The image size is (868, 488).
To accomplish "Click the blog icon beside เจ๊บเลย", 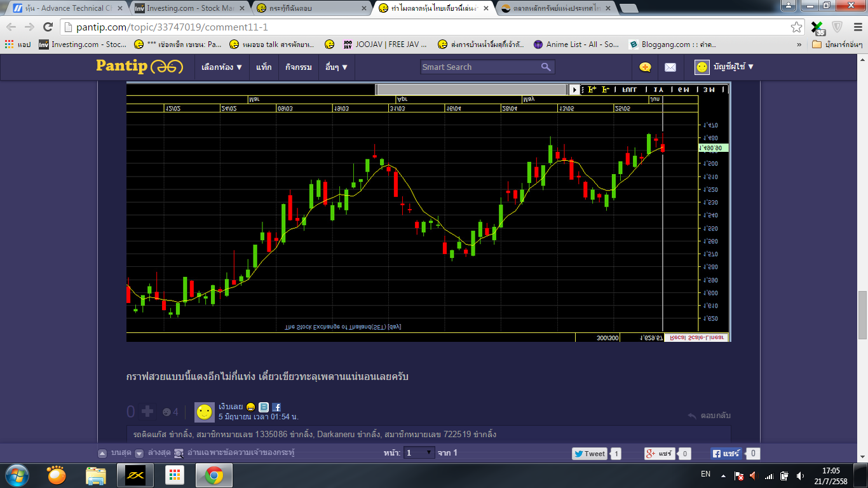I will pyautogui.click(x=264, y=407).
